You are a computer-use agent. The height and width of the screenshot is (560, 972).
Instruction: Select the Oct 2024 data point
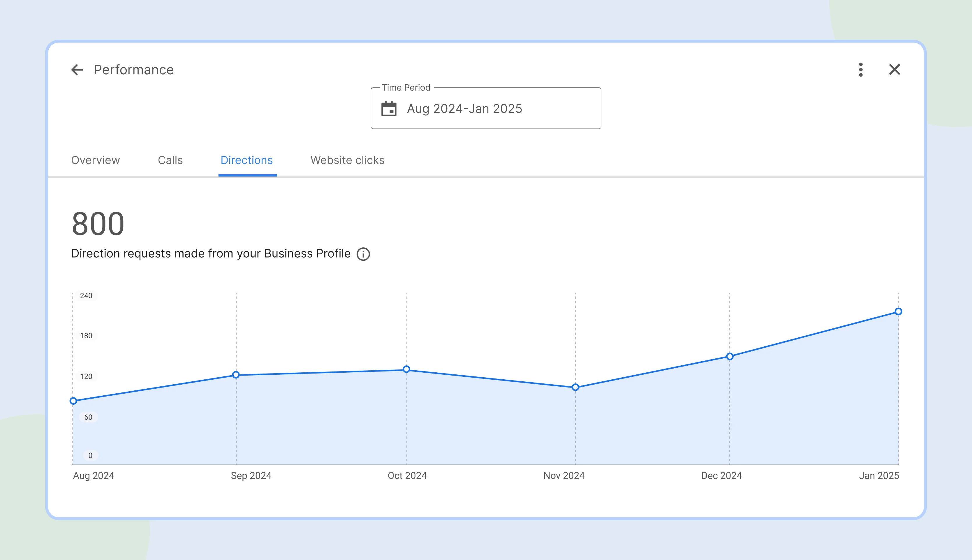(406, 369)
